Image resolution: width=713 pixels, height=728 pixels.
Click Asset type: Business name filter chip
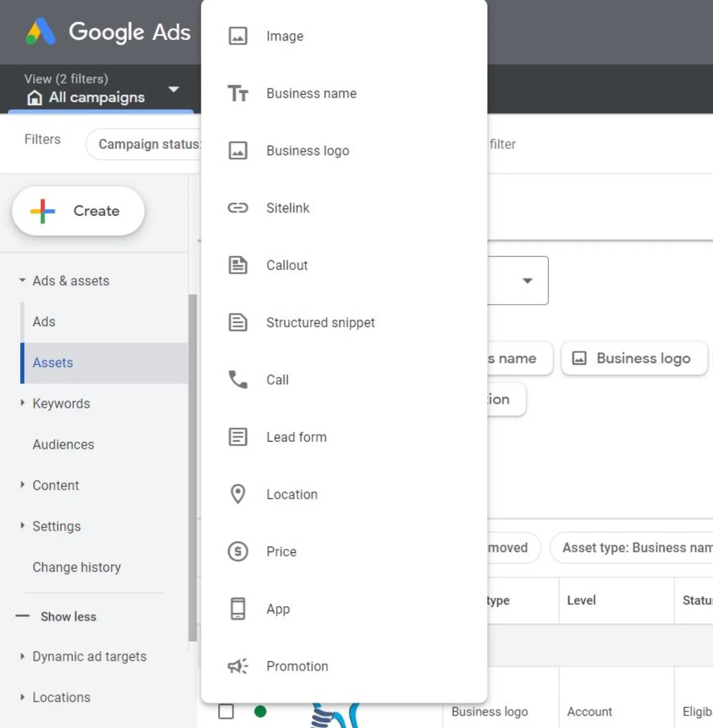(x=631, y=548)
